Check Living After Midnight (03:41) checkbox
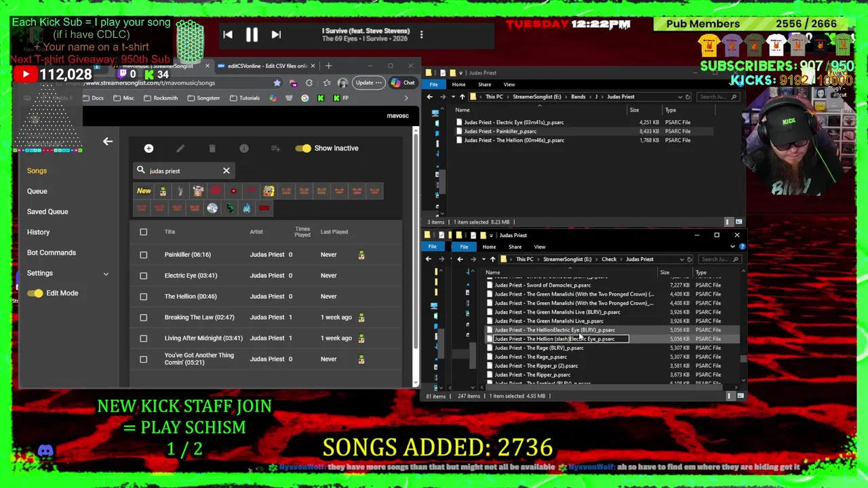The image size is (868, 488). 143,338
